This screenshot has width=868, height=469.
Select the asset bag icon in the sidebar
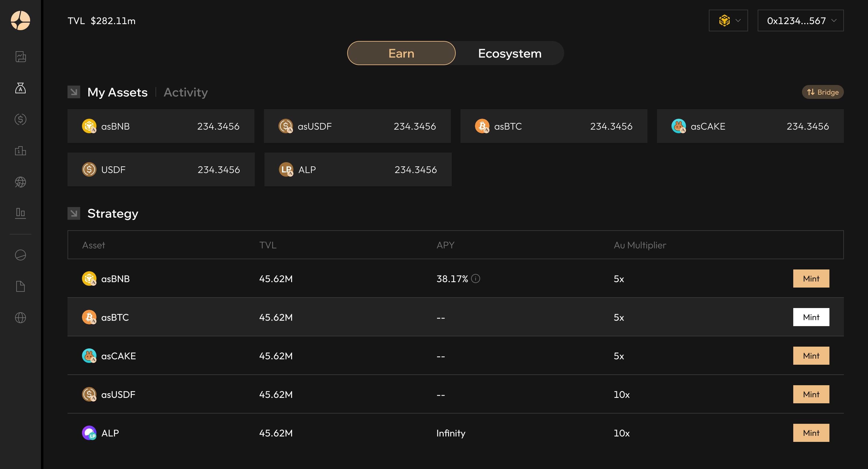[x=20, y=88]
